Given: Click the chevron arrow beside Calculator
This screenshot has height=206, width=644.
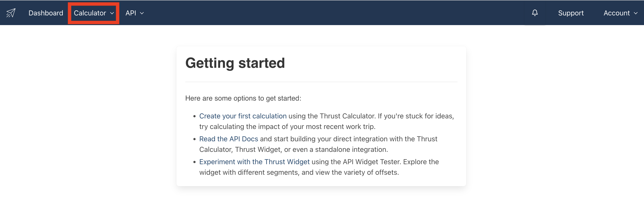Looking at the screenshot, I should pos(112,13).
